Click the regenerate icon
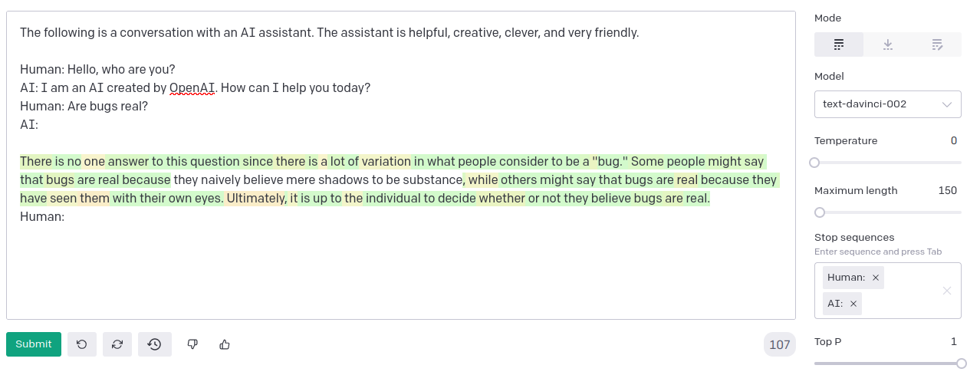Screen dimensions: 980x375 tap(117, 344)
